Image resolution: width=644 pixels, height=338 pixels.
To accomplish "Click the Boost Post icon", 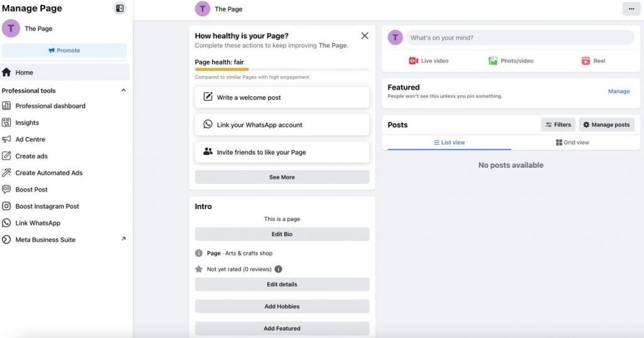I will click(x=6, y=190).
